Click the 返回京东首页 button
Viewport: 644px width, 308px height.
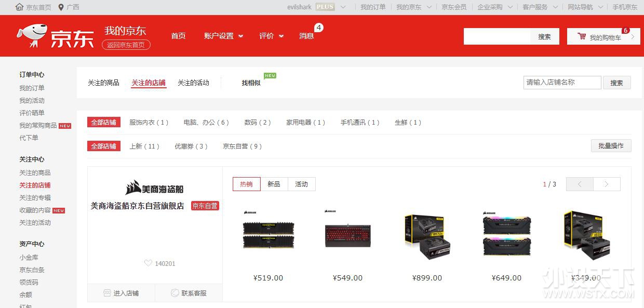[x=126, y=45]
